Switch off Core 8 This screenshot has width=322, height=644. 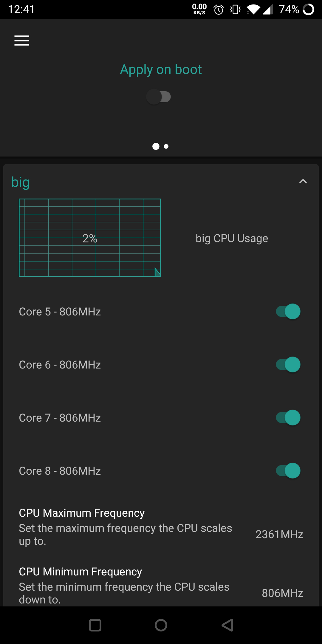coord(288,471)
